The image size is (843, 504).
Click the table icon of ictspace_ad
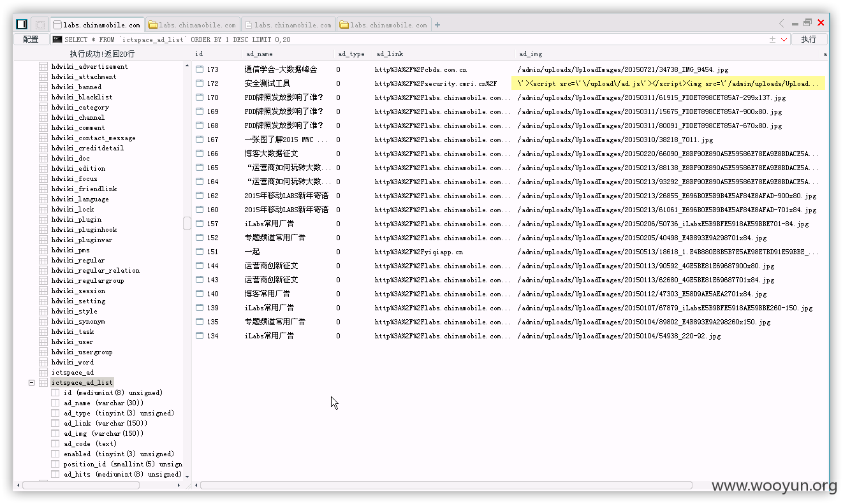pyautogui.click(x=43, y=372)
